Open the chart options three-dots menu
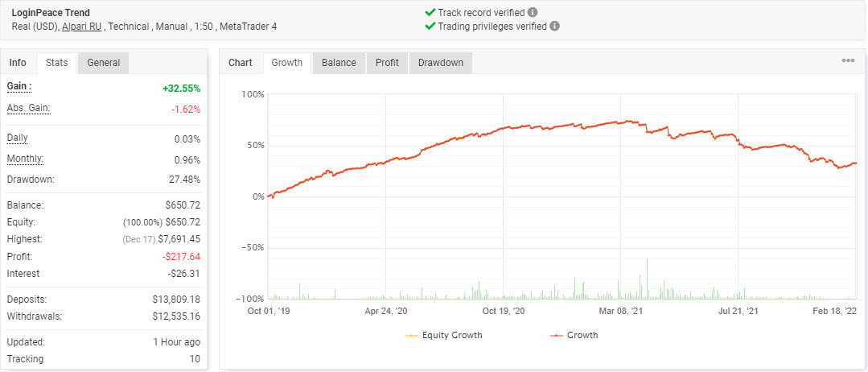Viewport: 868px width, 372px height. [848, 61]
